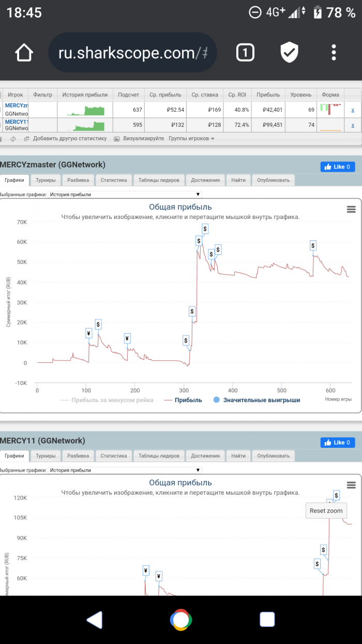This screenshot has width=362, height=644.
Task: Click Reset zoom button on MERCY11 chart
Action: tap(326, 510)
